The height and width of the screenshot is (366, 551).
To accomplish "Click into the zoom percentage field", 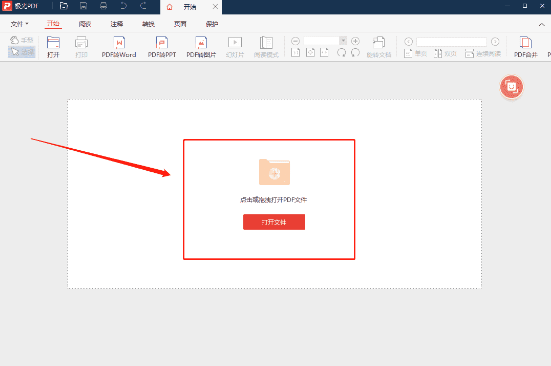I will pos(321,41).
